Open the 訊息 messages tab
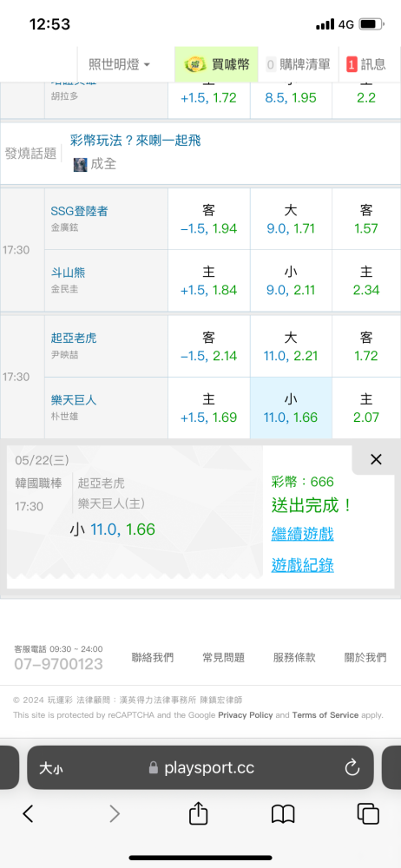 [x=366, y=65]
